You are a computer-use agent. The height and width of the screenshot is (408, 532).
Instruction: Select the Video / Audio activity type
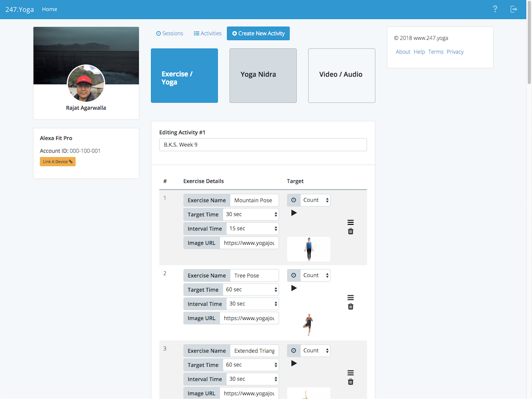[x=342, y=76]
